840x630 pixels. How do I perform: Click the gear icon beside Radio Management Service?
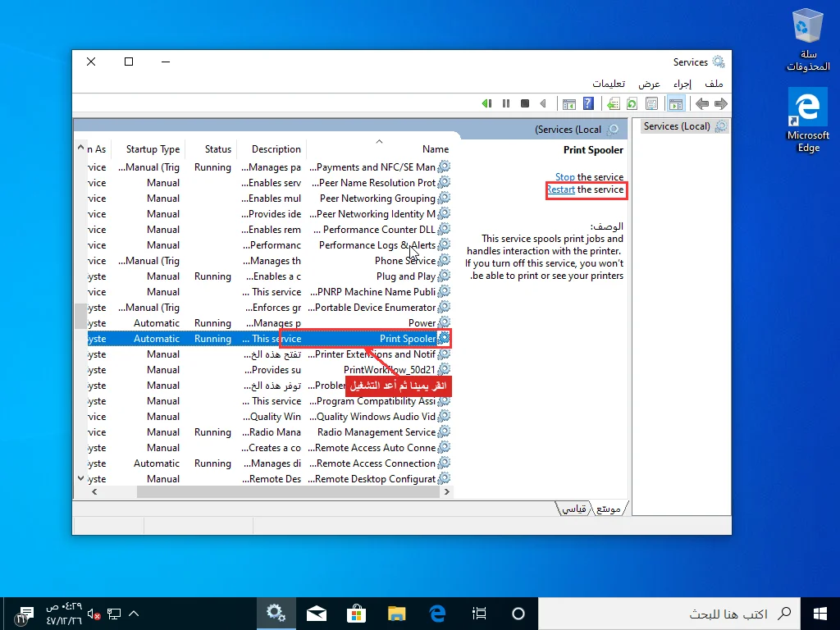[x=444, y=431]
